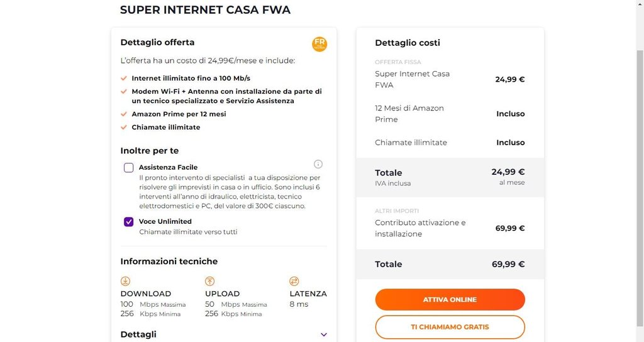
Task: Click checkmark beside Modem Wi-Fi + Antenna
Action: (x=124, y=92)
